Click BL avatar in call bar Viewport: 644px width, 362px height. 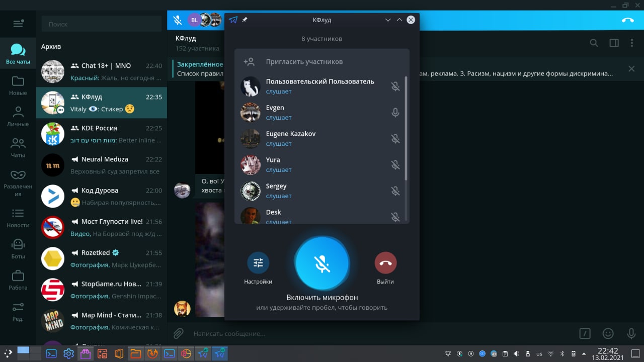coord(194,20)
